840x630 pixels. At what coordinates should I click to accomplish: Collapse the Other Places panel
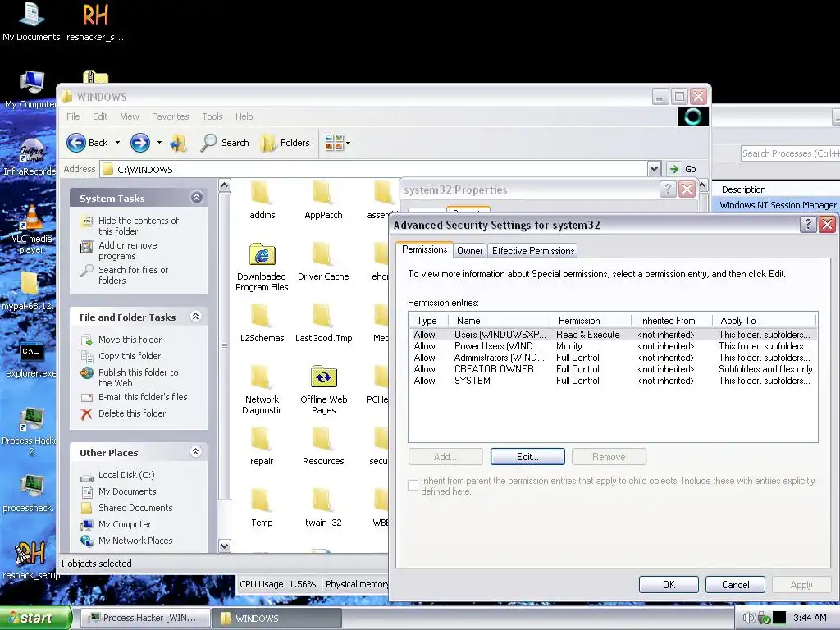coord(196,452)
